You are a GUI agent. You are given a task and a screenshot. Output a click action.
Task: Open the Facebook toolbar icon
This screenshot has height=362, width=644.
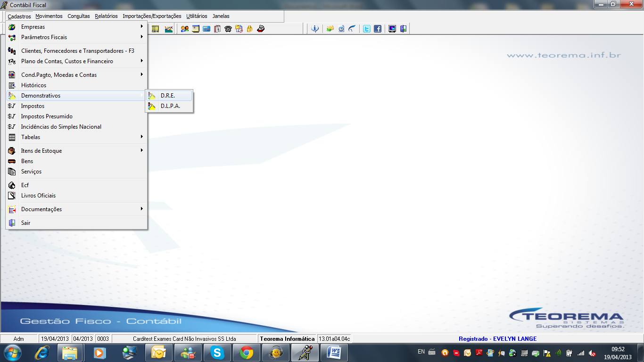[378, 29]
